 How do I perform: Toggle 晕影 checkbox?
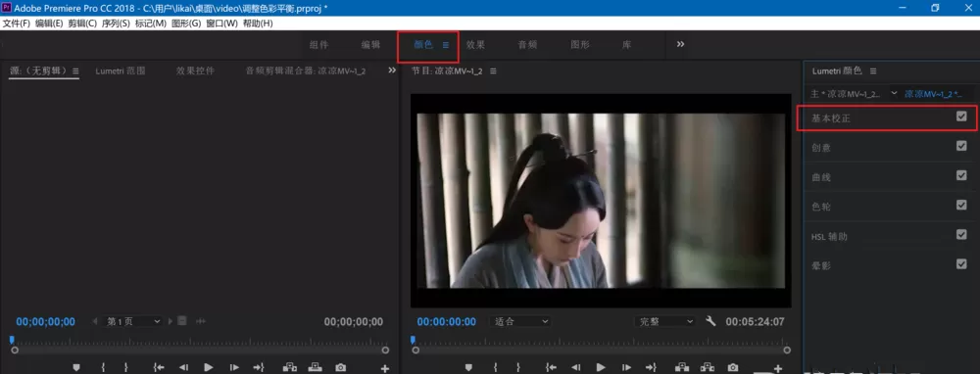[x=961, y=264]
